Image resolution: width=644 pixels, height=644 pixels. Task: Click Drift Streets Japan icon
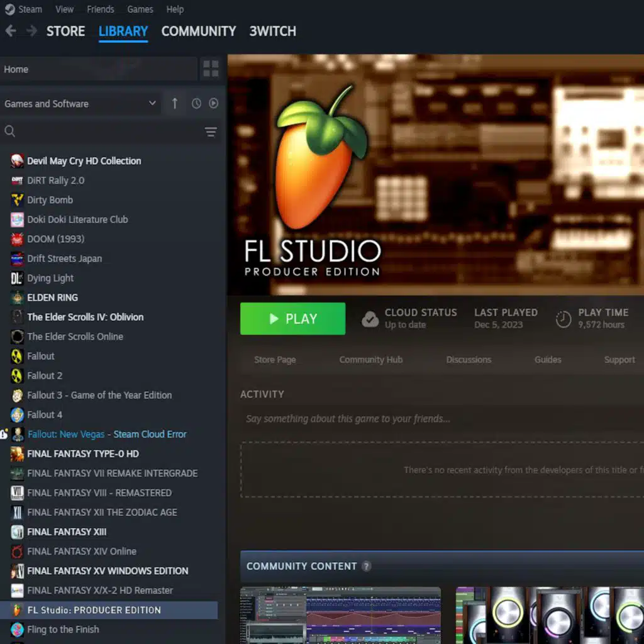click(17, 258)
